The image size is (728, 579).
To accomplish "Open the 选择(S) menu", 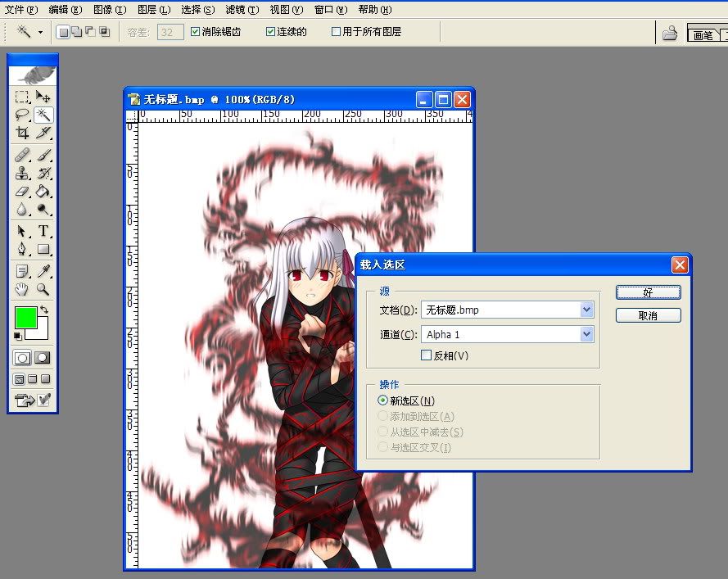I will point(198,9).
